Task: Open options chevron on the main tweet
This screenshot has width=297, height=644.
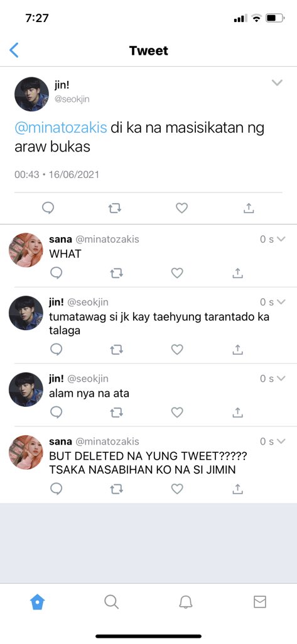Action: 278,83
